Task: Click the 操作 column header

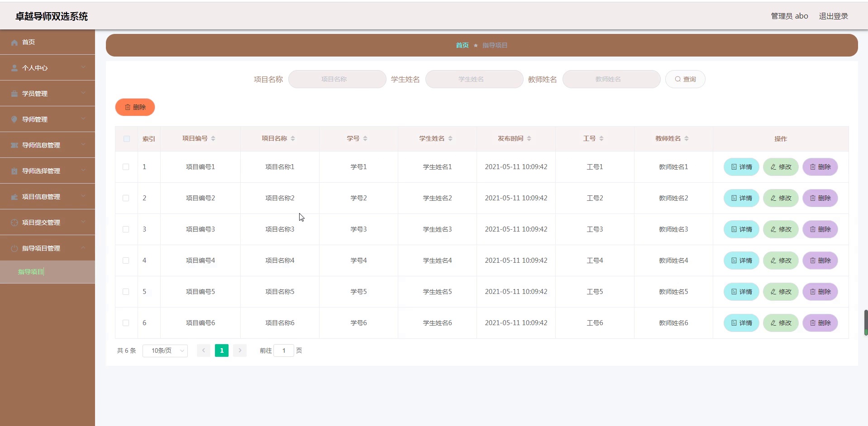Action: pyautogui.click(x=781, y=139)
